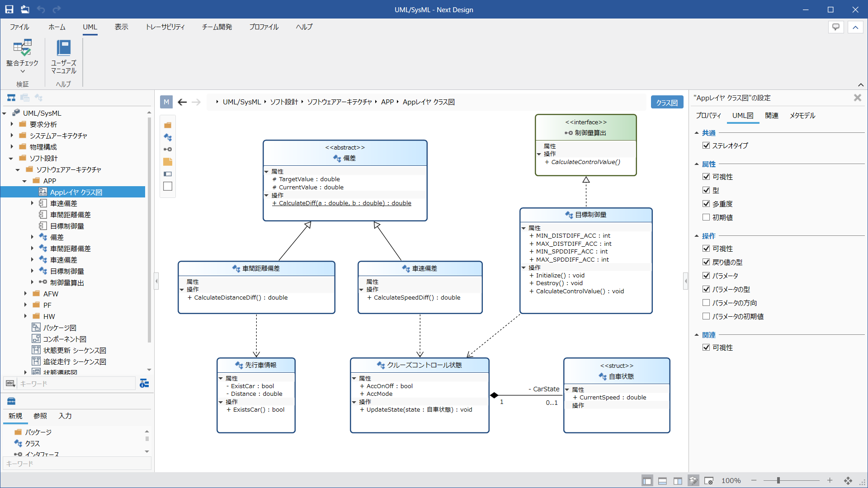The height and width of the screenshot is (488, 868).
Task: Expand the AFW tree folder
Action: tap(25, 294)
